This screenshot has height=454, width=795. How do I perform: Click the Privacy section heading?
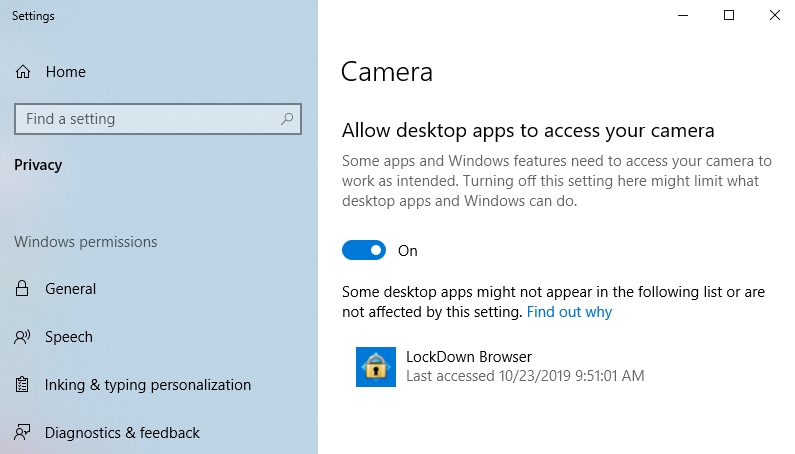pyautogui.click(x=38, y=165)
